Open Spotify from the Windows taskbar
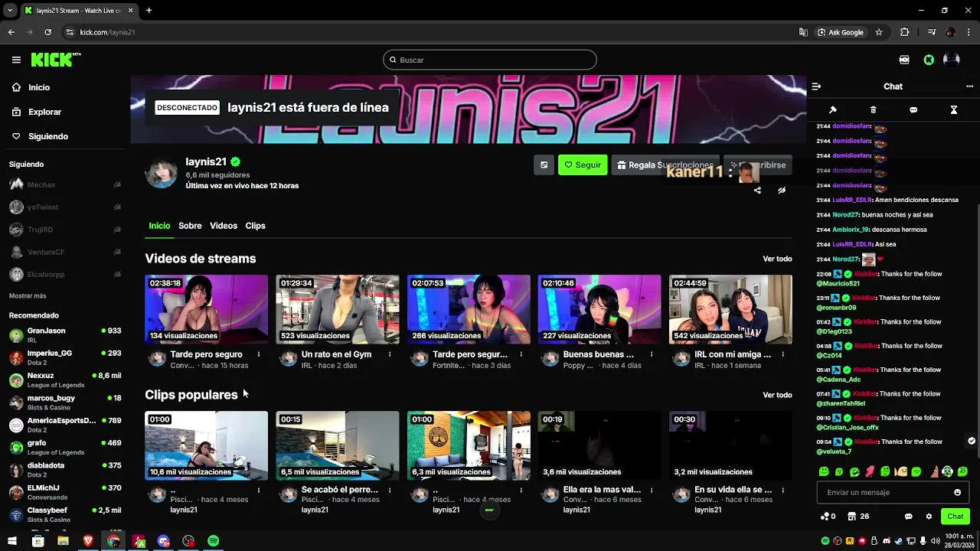The height and width of the screenshot is (551, 980). pos(214,541)
